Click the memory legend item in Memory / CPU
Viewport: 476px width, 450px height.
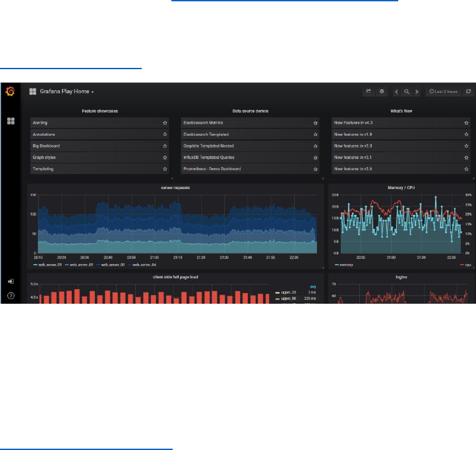pyautogui.click(x=343, y=265)
